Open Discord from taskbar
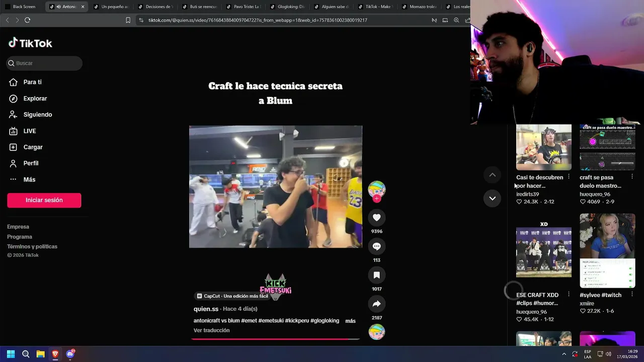 point(70,354)
